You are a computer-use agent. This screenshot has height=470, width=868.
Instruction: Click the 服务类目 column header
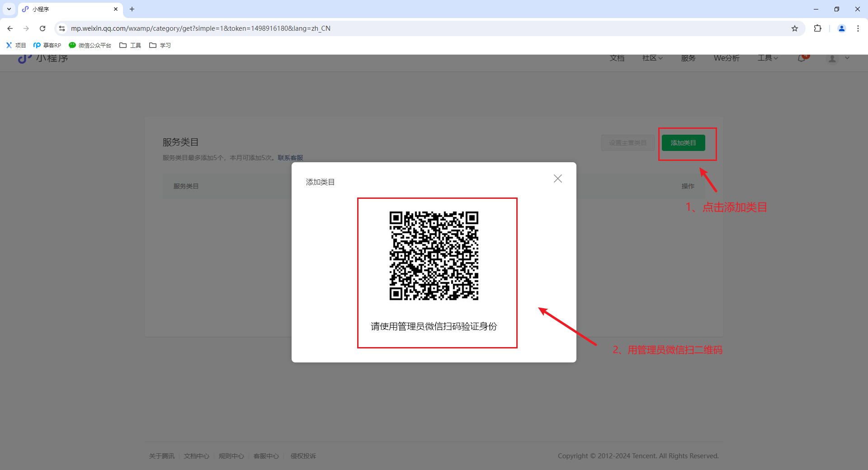186,186
